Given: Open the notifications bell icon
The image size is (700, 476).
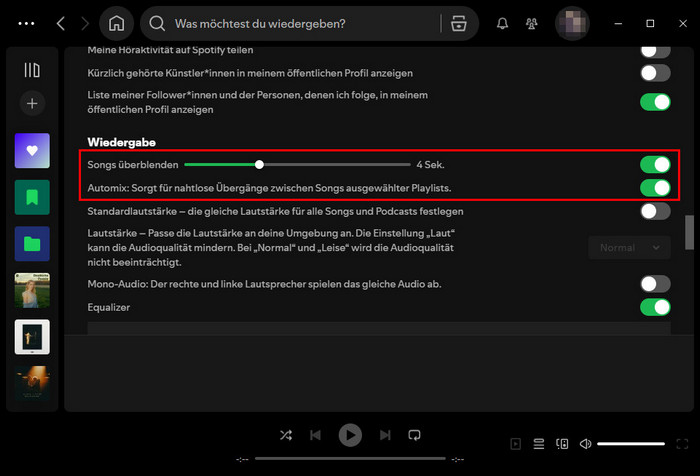Looking at the screenshot, I should coord(503,23).
